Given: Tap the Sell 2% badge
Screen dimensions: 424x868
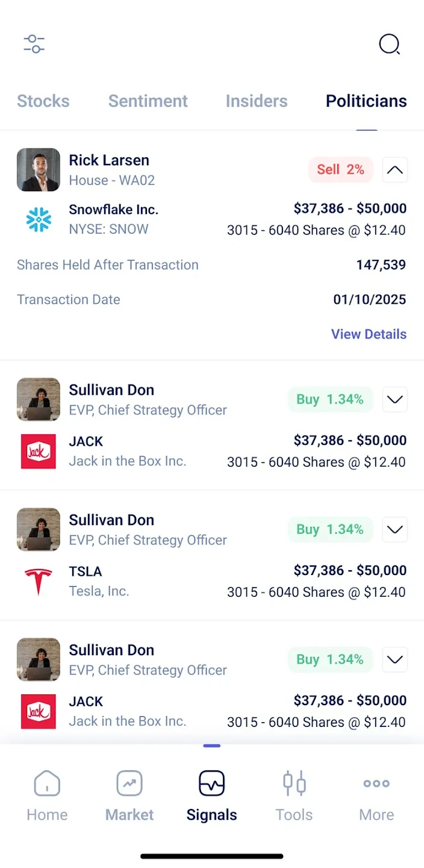Looking at the screenshot, I should [341, 170].
